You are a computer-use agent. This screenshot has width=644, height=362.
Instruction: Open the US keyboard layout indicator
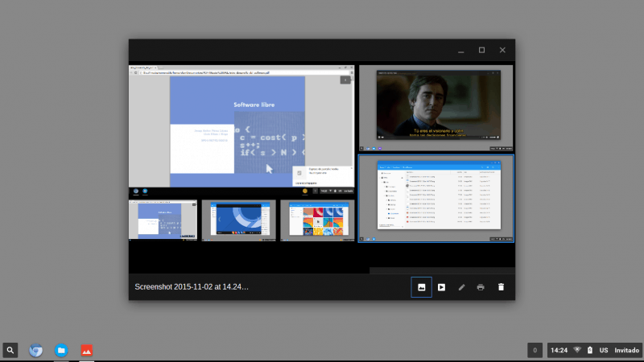click(x=603, y=350)
